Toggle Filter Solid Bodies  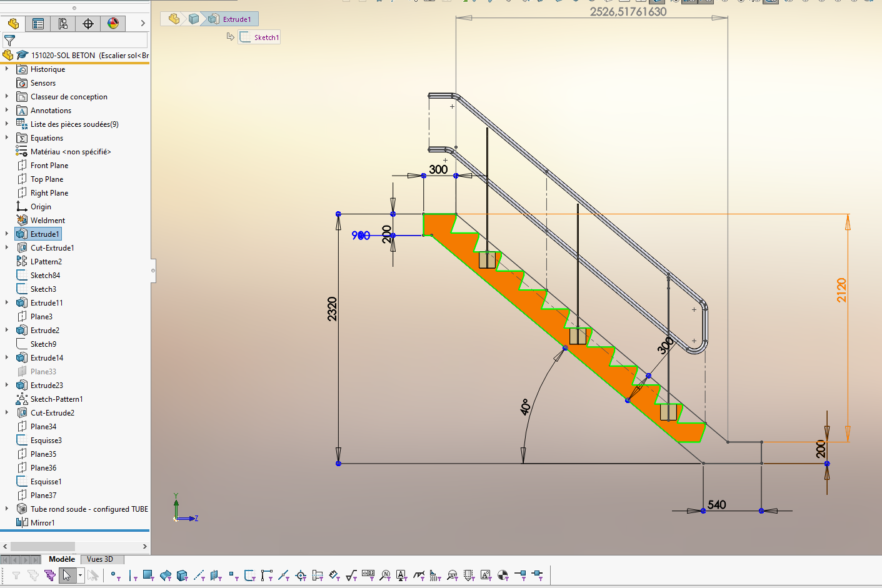[x=183, y=576]
